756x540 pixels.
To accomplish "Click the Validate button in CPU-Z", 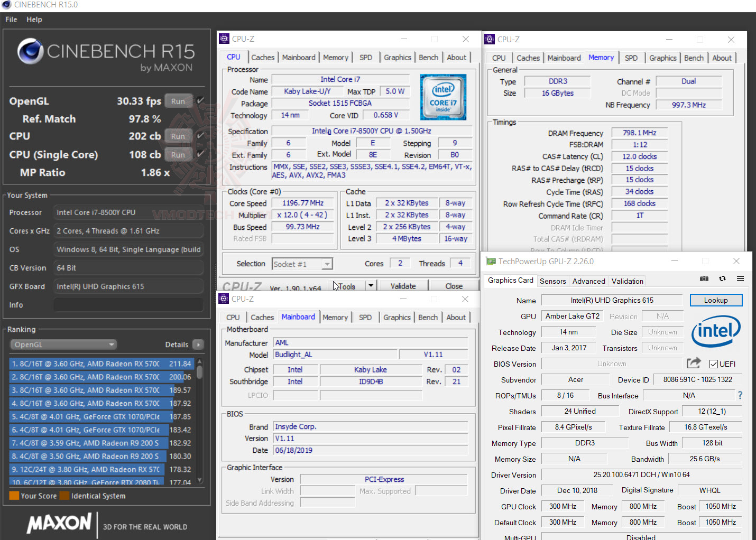I will (403, 286).
